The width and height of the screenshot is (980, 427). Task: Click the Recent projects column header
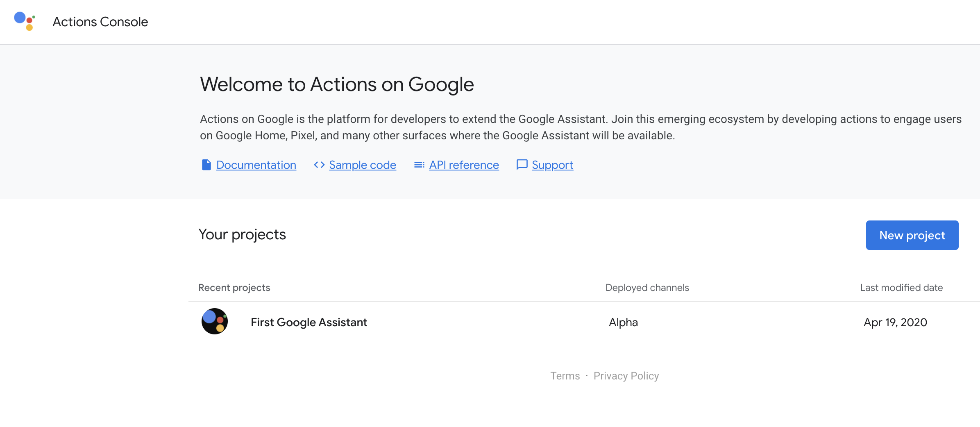pyautogui.click(x=234, y=288)
